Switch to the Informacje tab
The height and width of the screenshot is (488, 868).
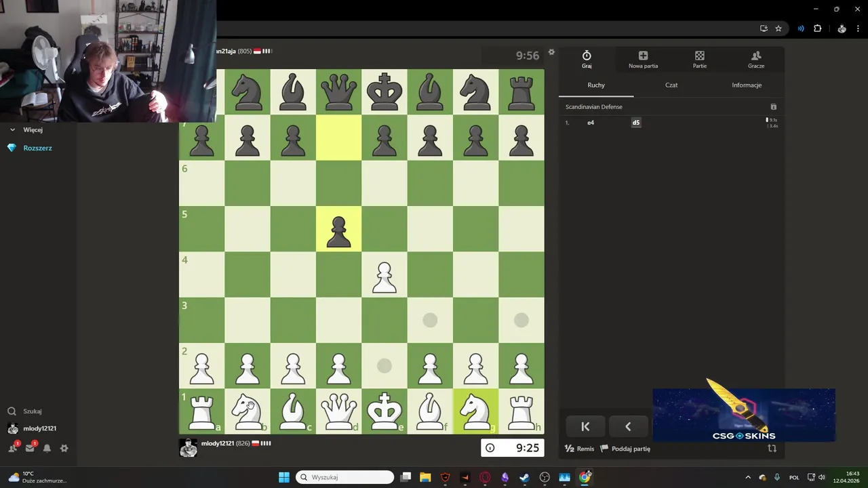(x=747, y=85)
